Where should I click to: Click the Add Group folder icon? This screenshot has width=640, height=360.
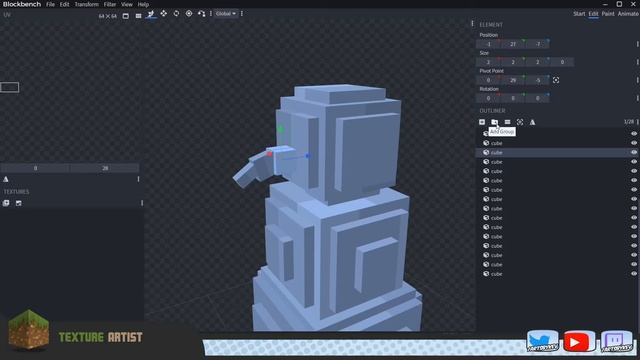tap(494, 122)
